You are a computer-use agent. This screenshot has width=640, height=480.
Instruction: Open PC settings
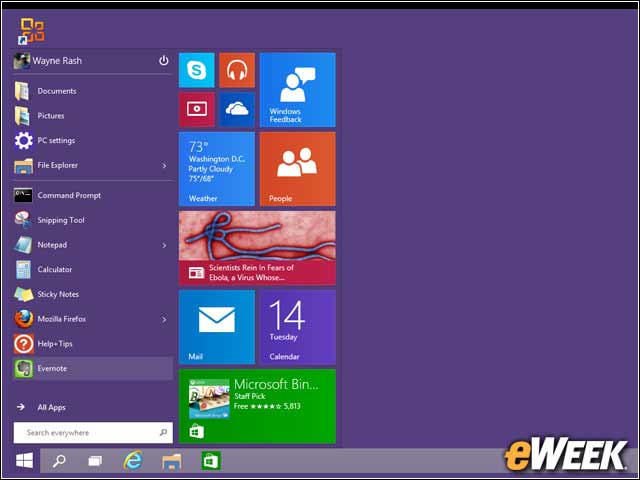[x=93, y=140]
